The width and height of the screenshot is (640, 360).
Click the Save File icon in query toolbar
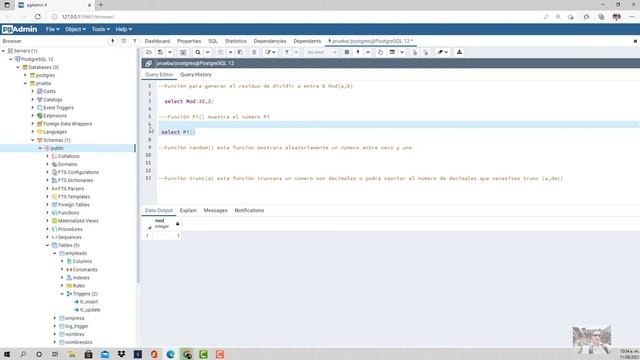[x=160, y=52]
